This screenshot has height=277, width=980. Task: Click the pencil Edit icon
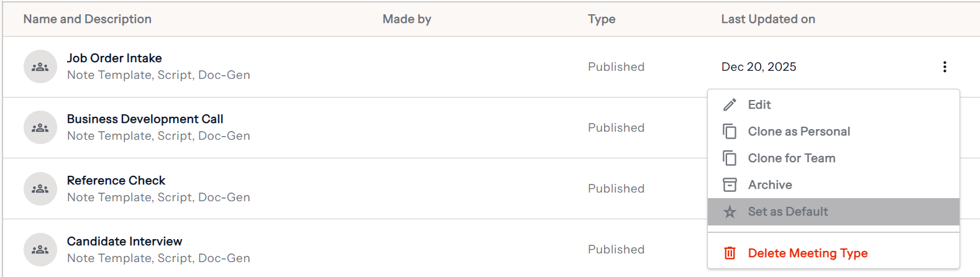point(730,105)
